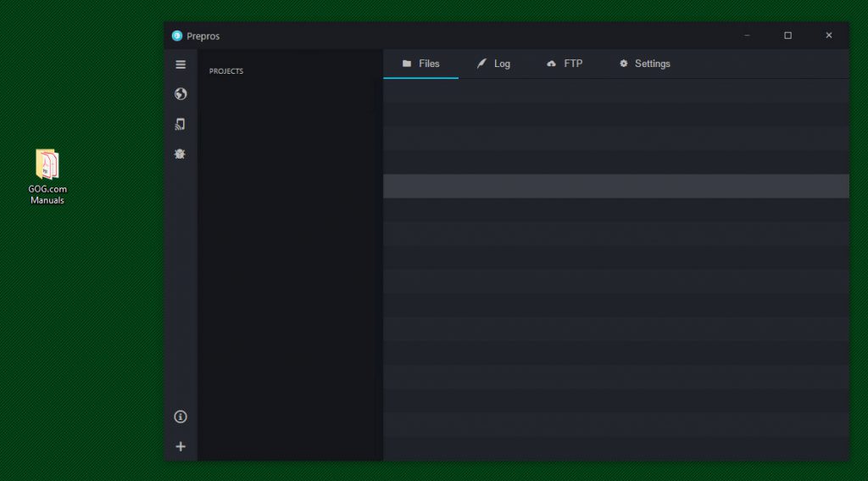This screenshot has height=481, width=868.
Task: Minimize the Prepros window
Action: tap(747, 36)
